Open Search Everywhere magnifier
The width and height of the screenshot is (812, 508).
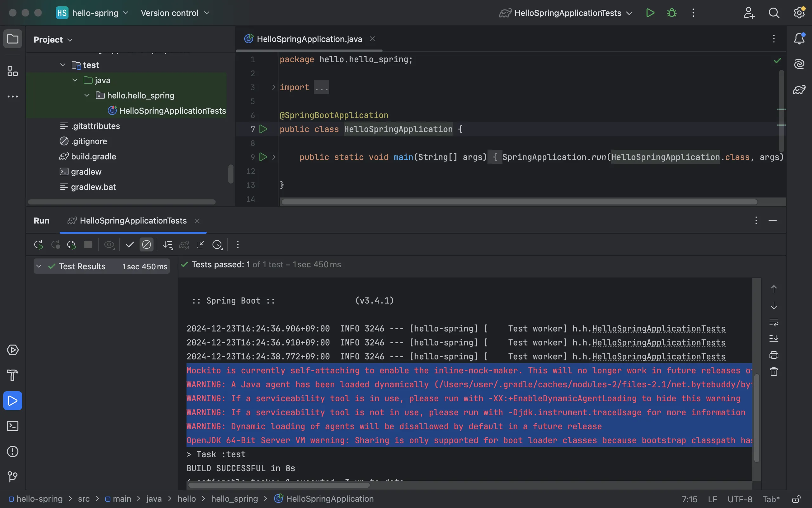[774, 13]
